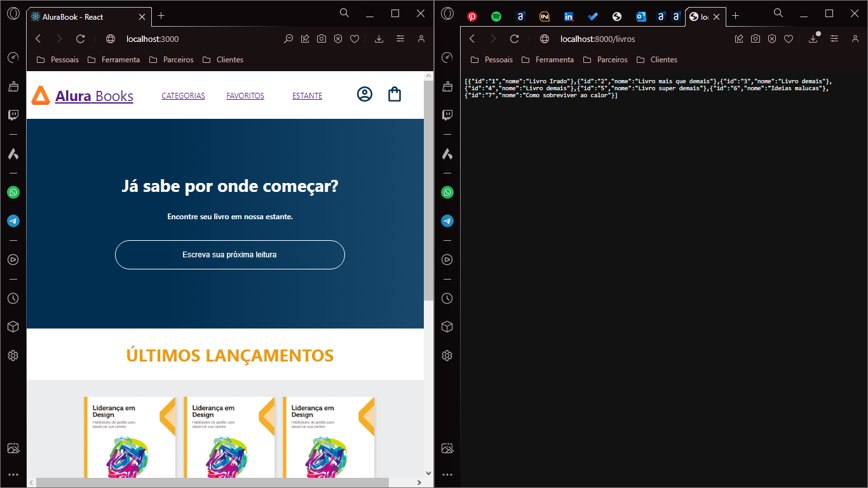Open Pessoais bookmark folder in localhost:8000 window

tap(491, 60)
